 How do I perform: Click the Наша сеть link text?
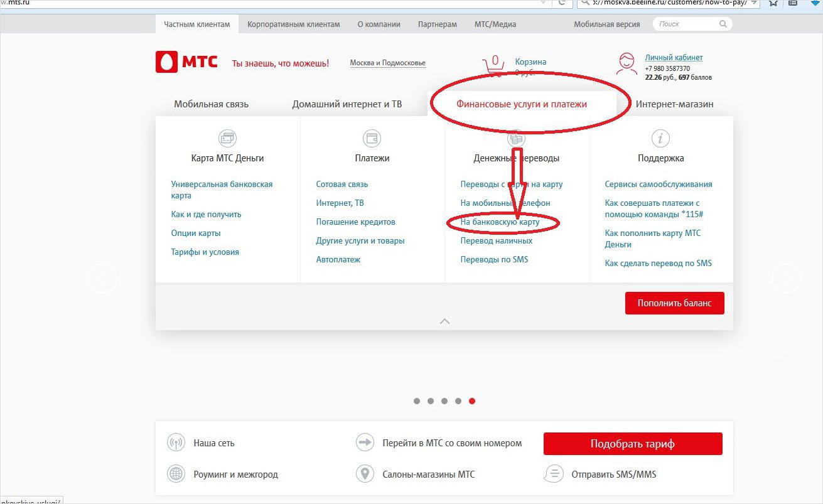214,443
